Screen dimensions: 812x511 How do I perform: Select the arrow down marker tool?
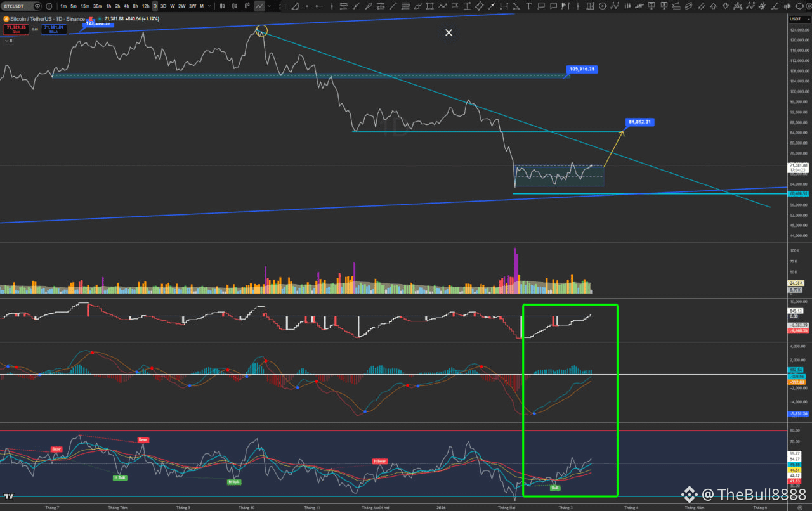click(x=726, y=6)
